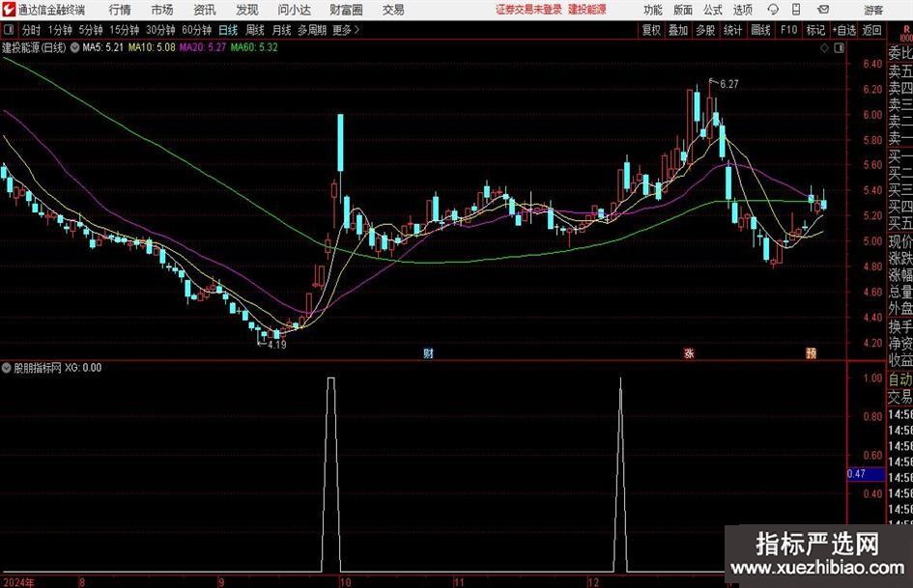Switch to the 30分钟 period tab

pos(160,30)
